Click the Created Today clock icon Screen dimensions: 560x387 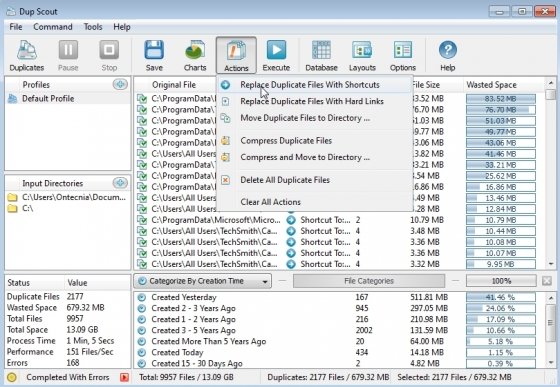point(142,352)
